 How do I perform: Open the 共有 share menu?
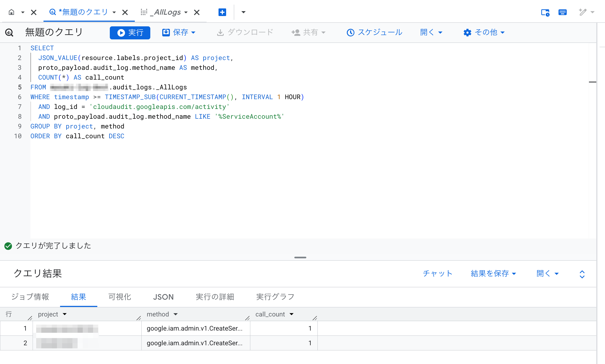click(308, 33)
